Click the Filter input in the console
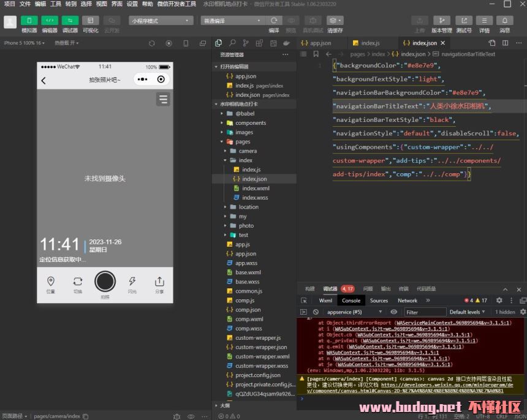This screenshot has height=420, width=527. (424, 312)
